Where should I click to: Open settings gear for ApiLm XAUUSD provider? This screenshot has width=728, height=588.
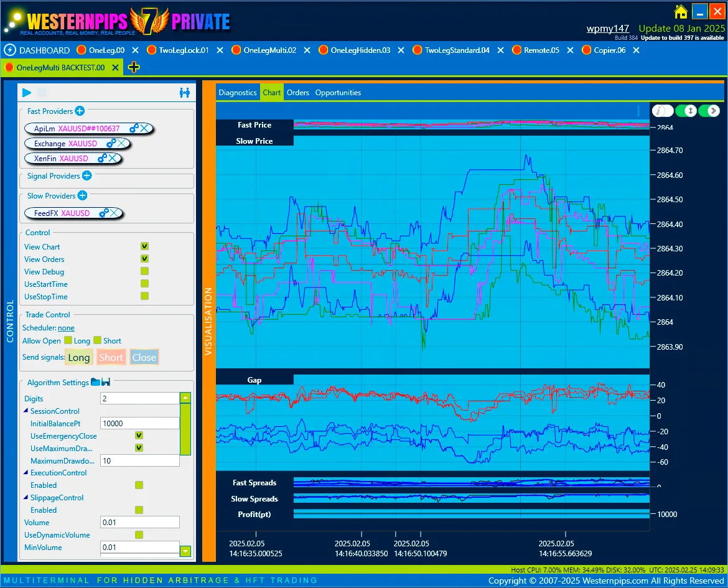tap(134, 128)
